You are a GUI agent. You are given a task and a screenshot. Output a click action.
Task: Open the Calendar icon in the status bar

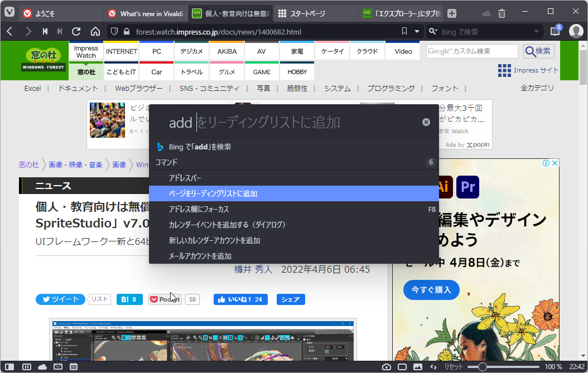point(73,367)
